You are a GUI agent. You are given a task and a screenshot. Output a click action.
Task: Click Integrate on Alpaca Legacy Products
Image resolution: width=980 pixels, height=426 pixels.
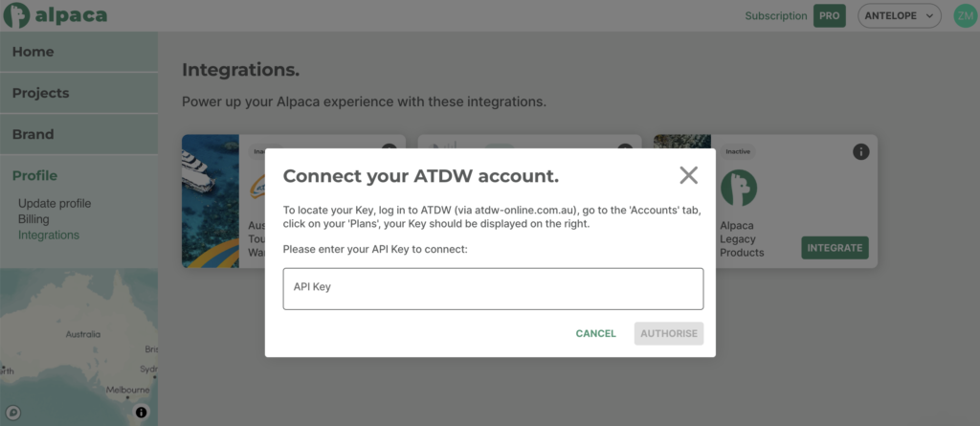click(835, 248)
